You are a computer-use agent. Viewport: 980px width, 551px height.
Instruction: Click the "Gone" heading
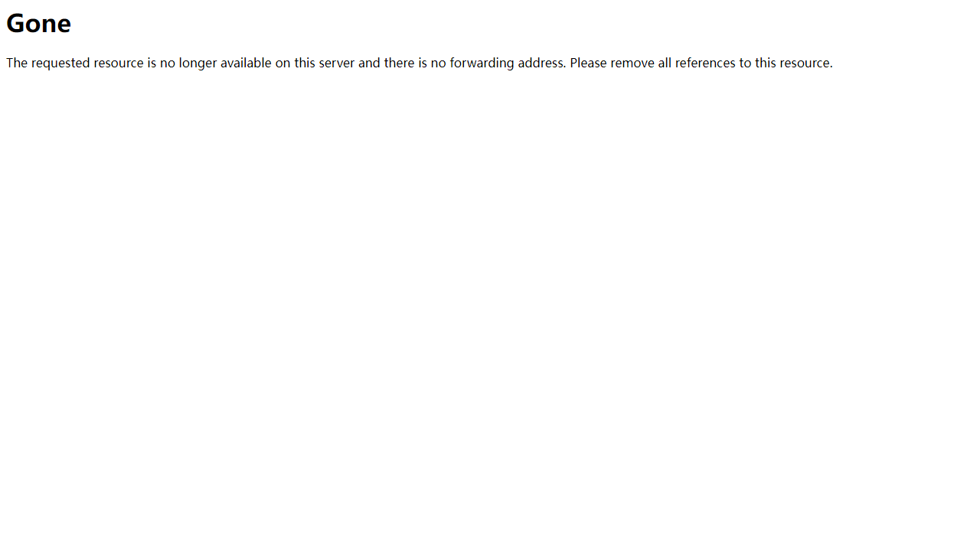click(38, 24)
